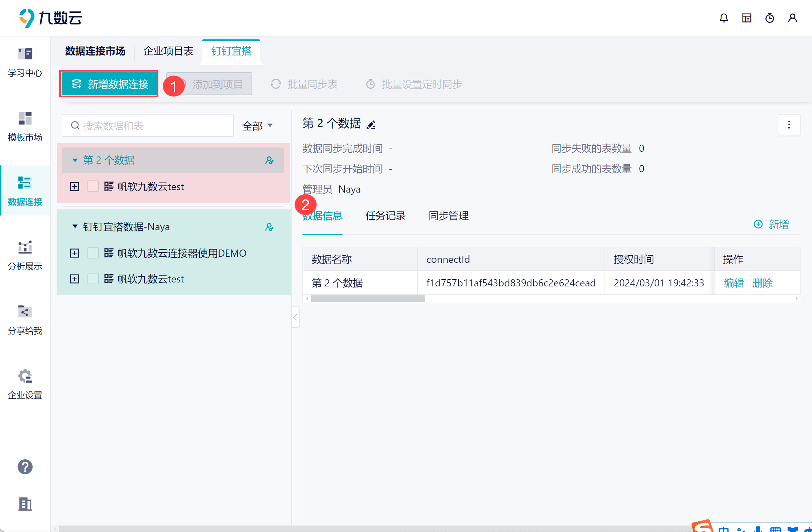Open the help question mark icon
Viewport: 812px width, 532px height.
25,467
